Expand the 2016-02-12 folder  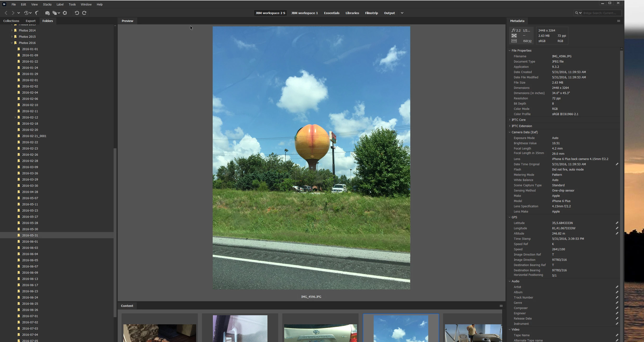tap(15, 117)
